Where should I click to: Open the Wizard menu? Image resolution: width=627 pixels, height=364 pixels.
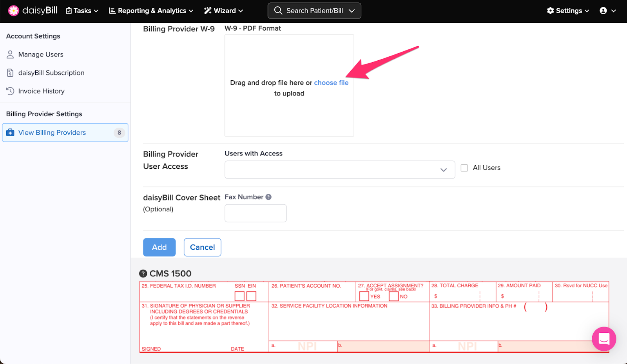(223, 11)
